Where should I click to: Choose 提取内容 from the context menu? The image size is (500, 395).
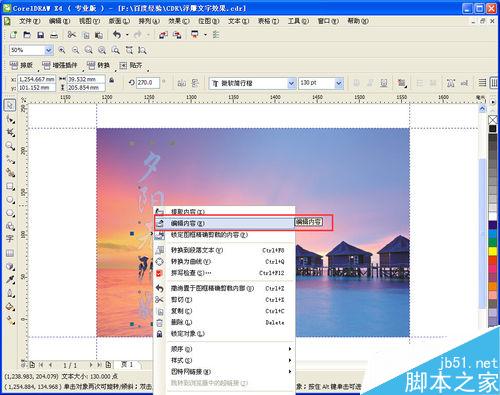click(224, 211)
